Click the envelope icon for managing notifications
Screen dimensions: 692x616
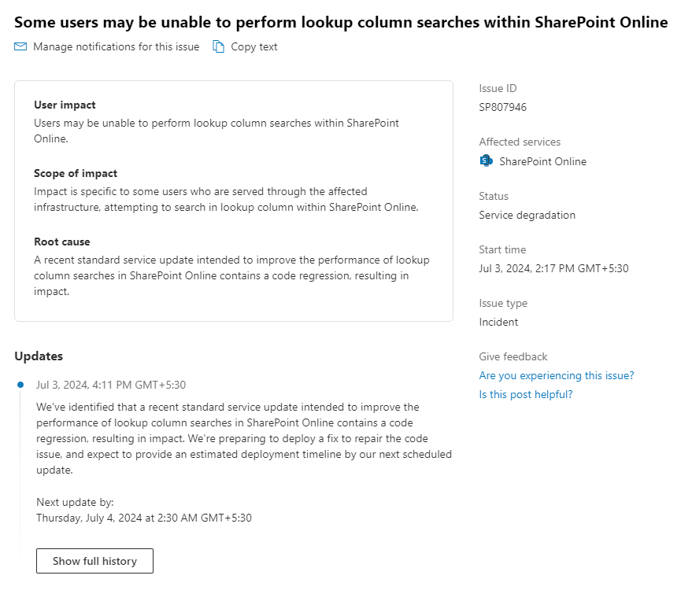click(x=20, y=47)
